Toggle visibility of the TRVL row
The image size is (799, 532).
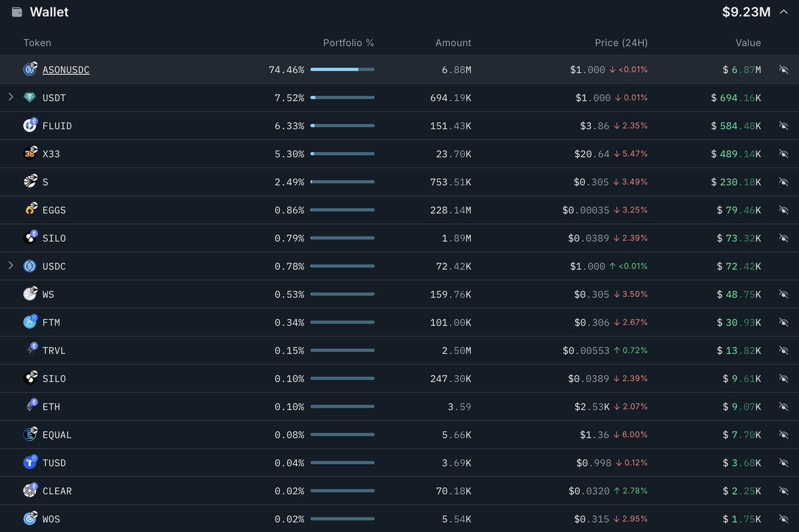(x=783, y=350)
